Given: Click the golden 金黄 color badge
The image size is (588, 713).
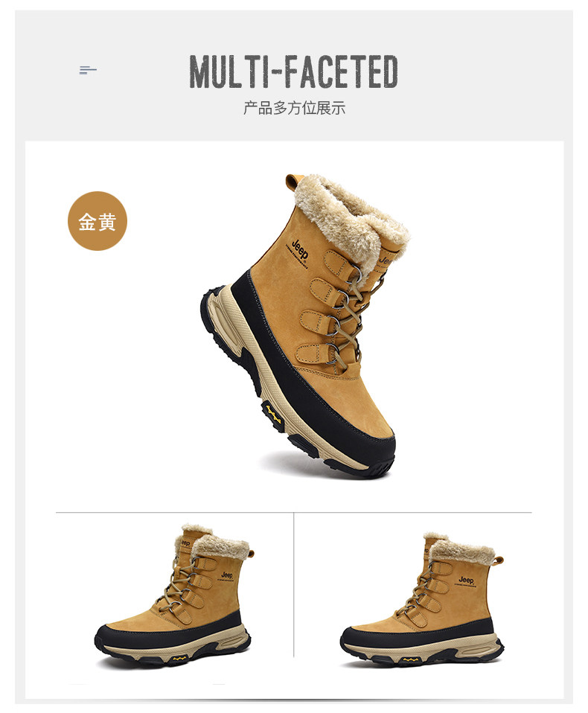Looking at the screenshot, I should [98, 221].
